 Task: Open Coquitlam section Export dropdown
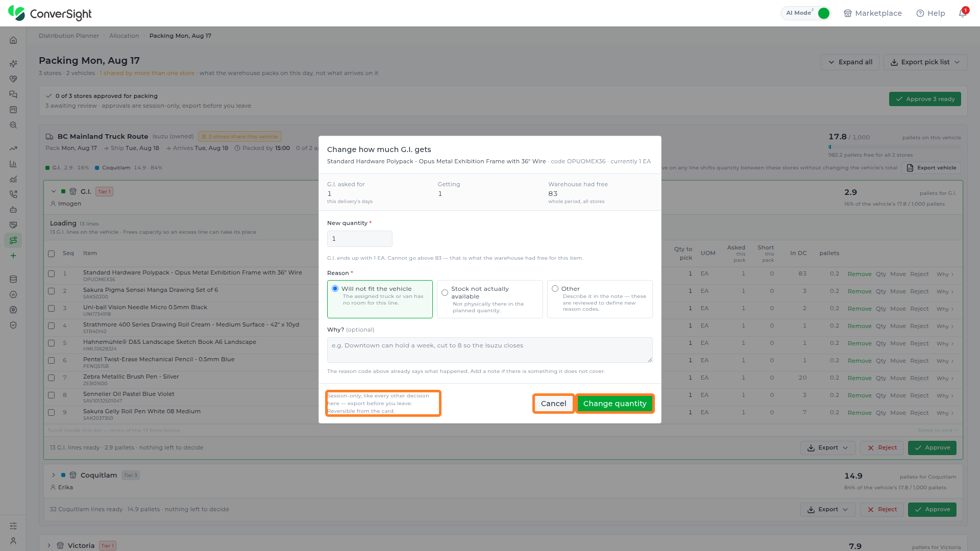[828, 510]
